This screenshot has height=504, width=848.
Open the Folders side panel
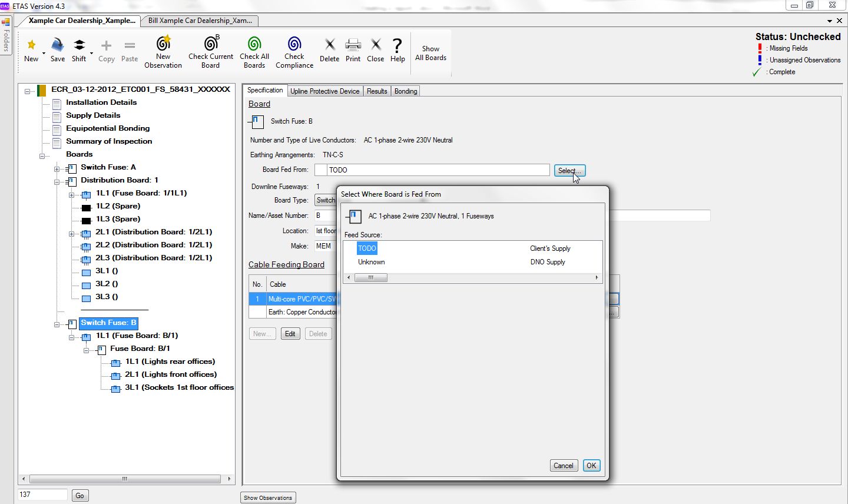pyautogui.click(x=6, y=35)
